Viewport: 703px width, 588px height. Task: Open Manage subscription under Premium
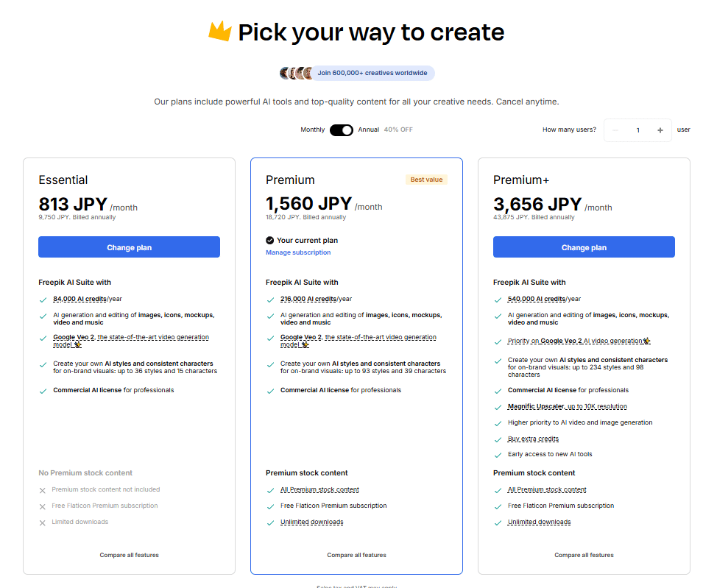pos(298,252)
